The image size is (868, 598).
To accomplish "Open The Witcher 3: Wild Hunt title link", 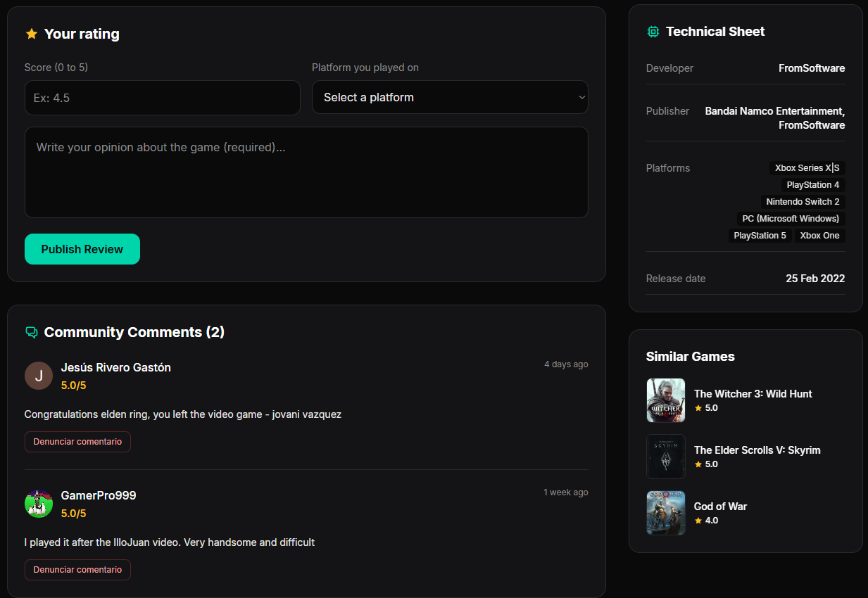I will tap(753, 394).
